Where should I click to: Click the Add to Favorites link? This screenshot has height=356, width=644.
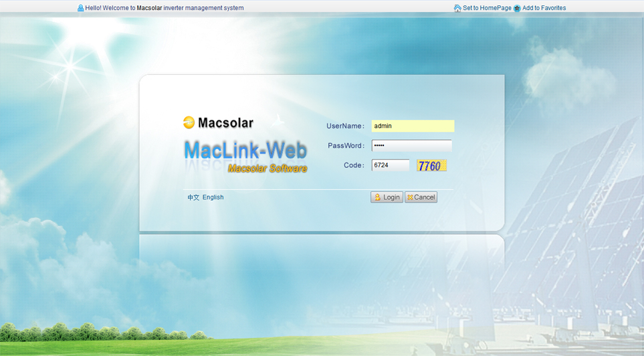click(x=544, y=8)
